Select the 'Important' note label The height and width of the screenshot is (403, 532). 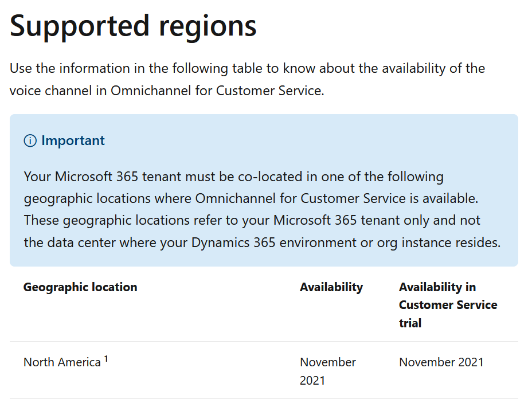tap(73, 140)
